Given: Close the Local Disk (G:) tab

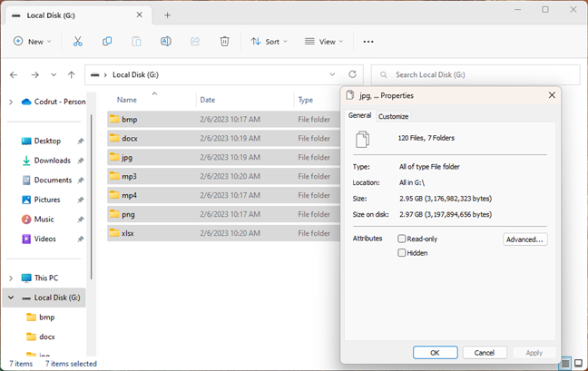Looking at the screenshot, I should [x=139, y=15].
